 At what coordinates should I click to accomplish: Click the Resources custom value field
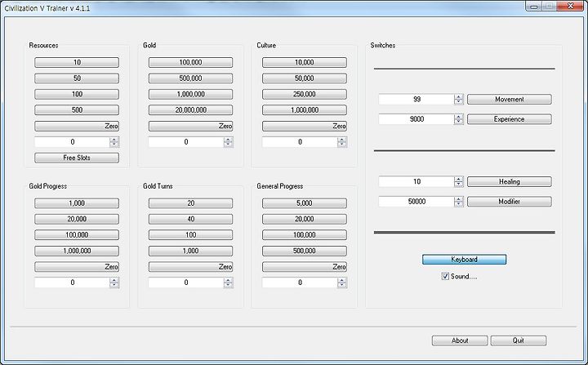tap(73, 142)
